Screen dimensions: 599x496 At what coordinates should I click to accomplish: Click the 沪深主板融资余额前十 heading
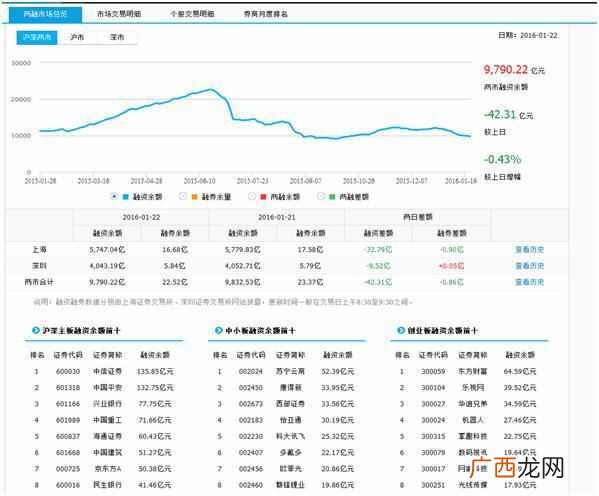tap(81, 331)
